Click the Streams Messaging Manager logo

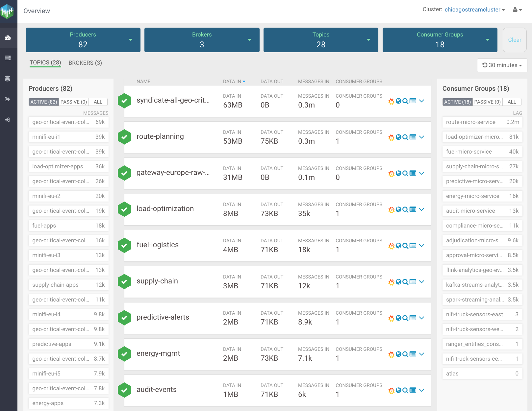8,12
